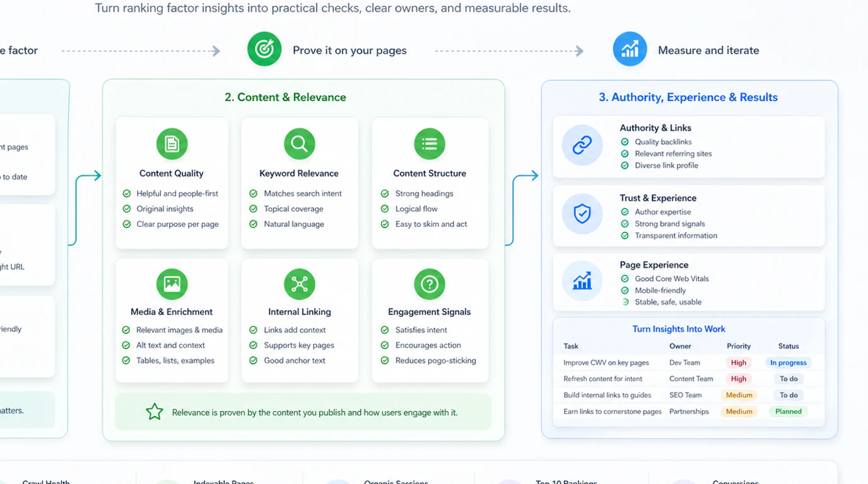
Task: Click the green target icon beside Prove it
Action: coord(264,49)
